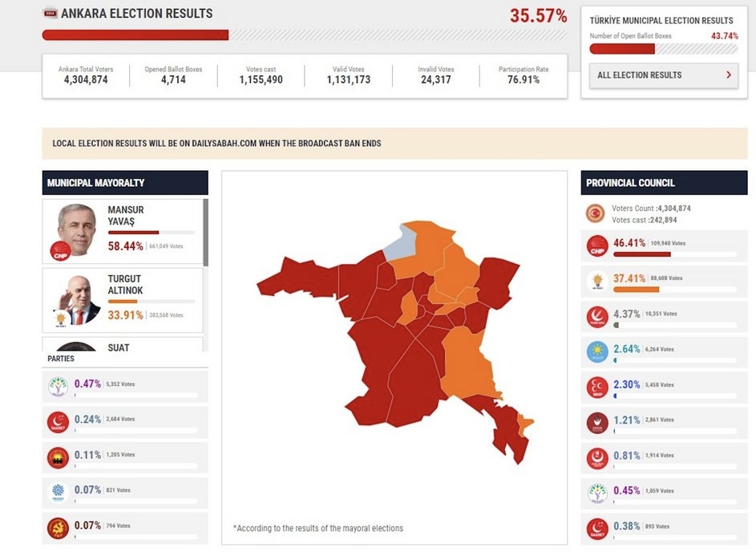Click the mayoral candidates list scrollbar
The width and height of the screenshot is (756, 556).
tap(206, 233)
